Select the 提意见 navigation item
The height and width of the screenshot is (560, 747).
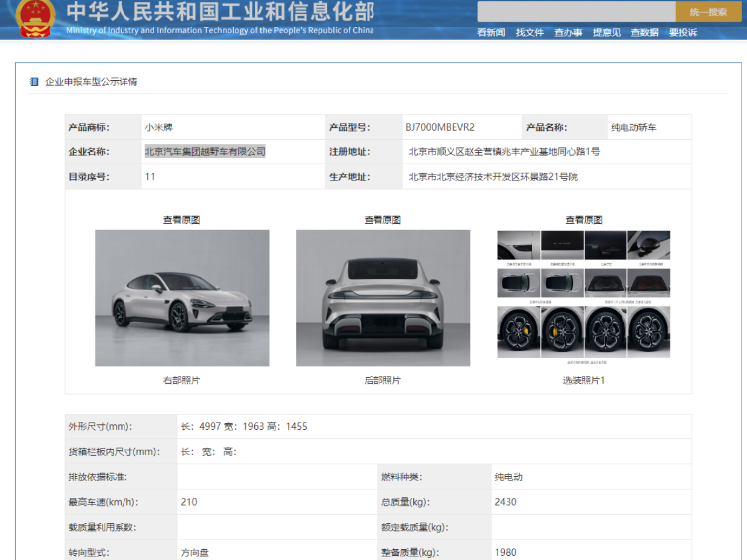[x=606, y=33]
